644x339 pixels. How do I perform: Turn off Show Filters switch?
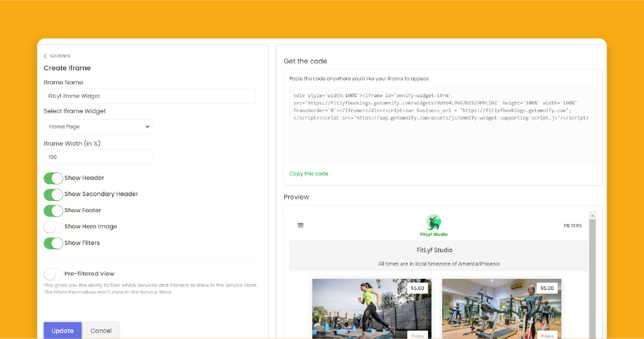(x=53, y=243)
